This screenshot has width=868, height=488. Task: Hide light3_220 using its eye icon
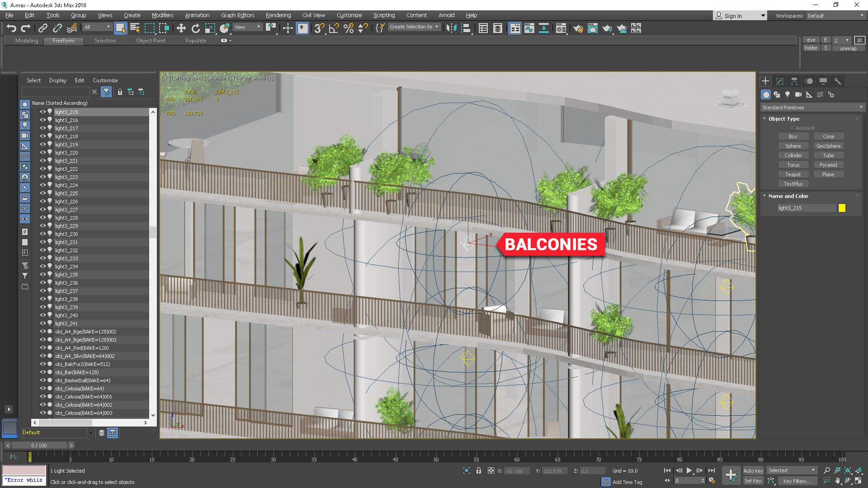pos(43,153)
